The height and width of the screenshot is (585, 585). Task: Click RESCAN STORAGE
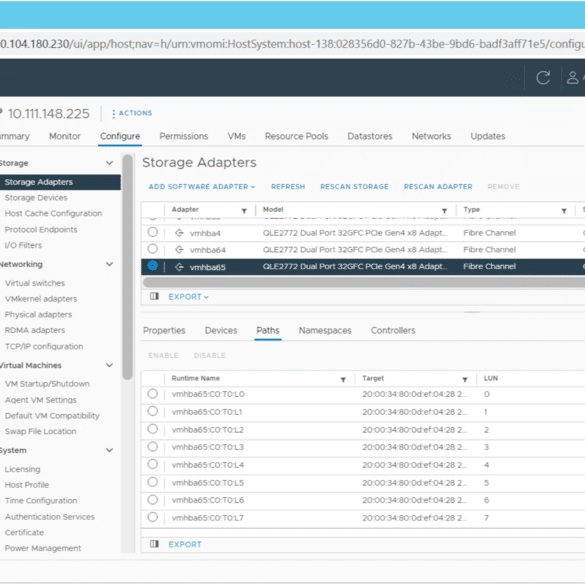[x=354, y=187]
